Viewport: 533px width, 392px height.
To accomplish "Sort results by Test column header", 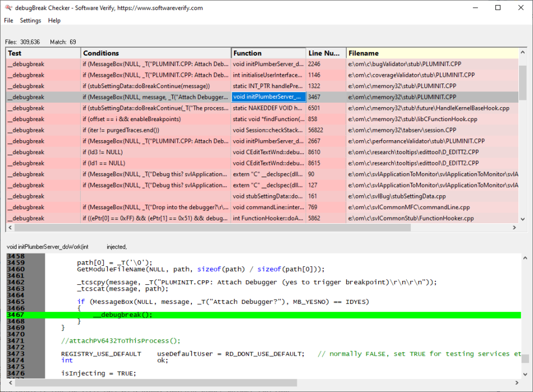I will click(43, 53).
